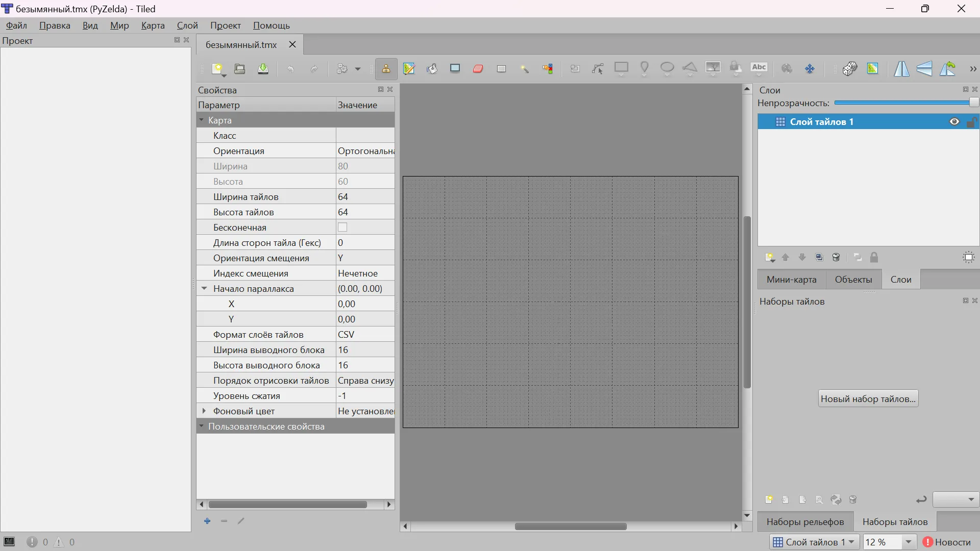Click the Новый набор тайлов button
This screenshot has height=551, width=980.
pyautogui.click(x=868, y=399)
